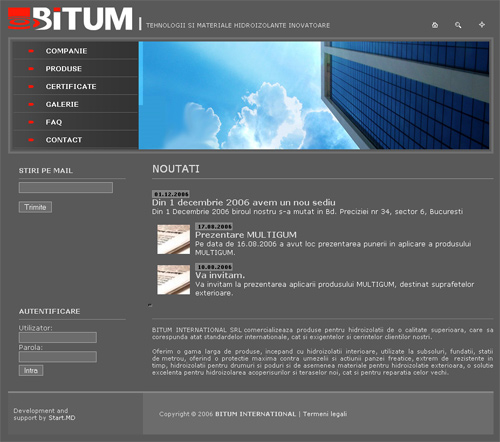This screenshot has width=500, height=442.
Task: Click the Utilizator: label
Action: pyautogui.click(x=35, y=328)
